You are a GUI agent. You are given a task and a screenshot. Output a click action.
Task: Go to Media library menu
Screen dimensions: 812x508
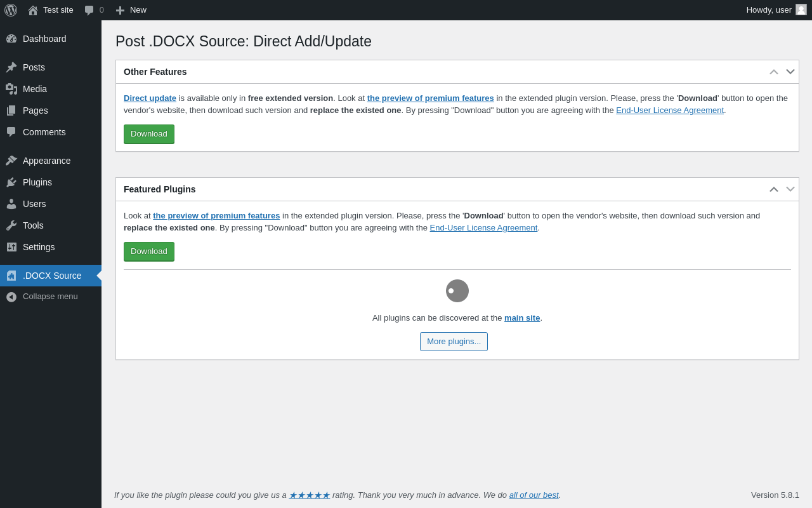click(51, 89)
